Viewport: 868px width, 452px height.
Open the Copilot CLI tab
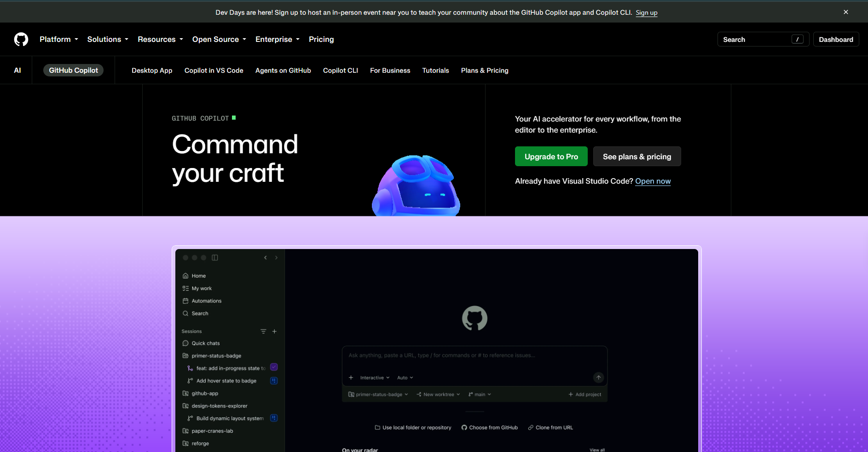point(341,70)
